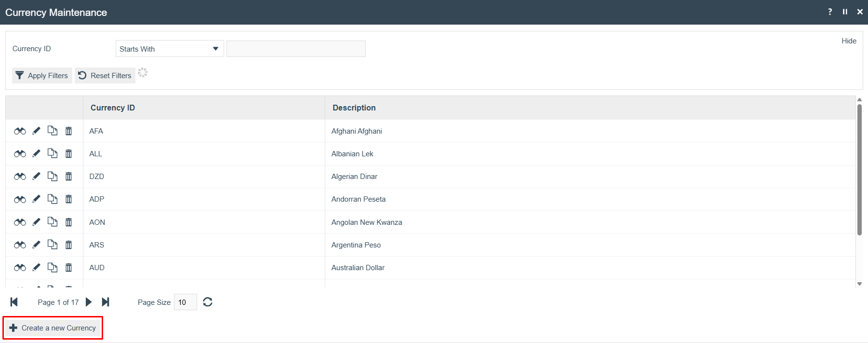Delete the ARS currency record
The width and height of the screenshot is (868, 343).
click(x=69, y=245)
